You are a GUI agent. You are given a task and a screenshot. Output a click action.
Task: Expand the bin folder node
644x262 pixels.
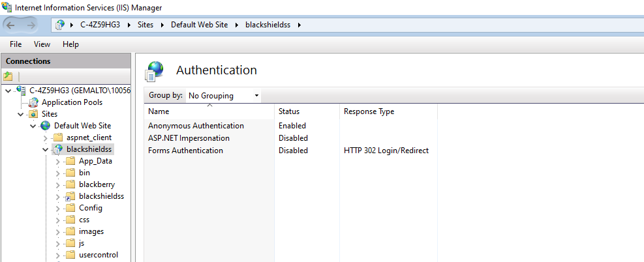click(58, 173)
